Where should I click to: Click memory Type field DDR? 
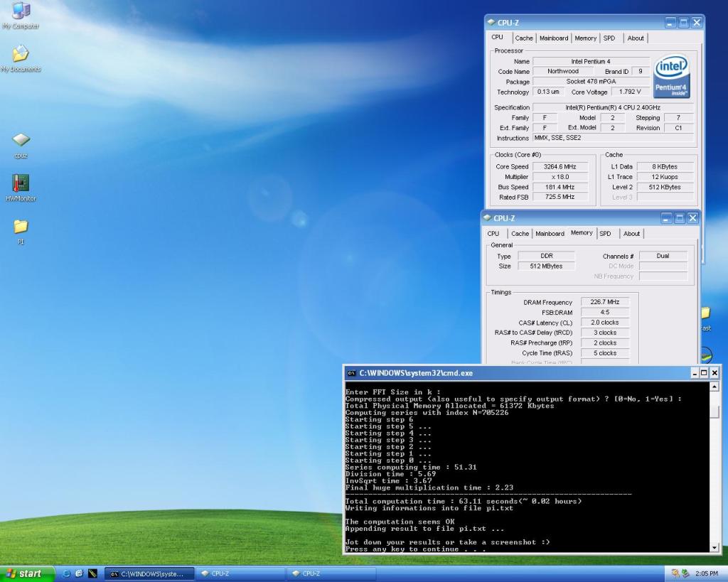[x=547, y=256]
